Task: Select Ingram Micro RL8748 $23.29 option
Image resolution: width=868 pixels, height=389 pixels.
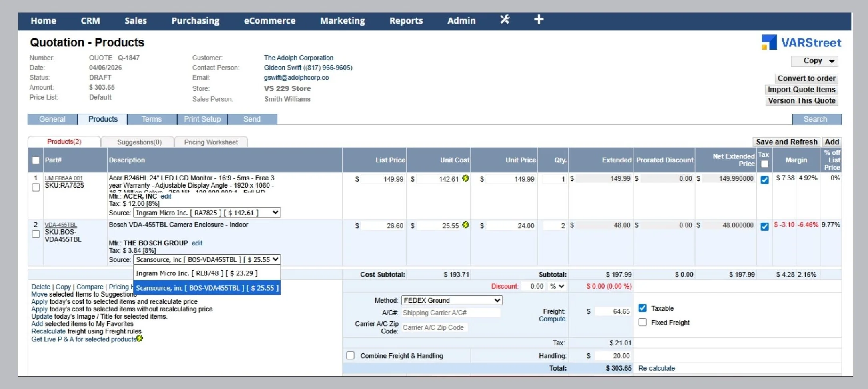Action: [x=207, y=273]
